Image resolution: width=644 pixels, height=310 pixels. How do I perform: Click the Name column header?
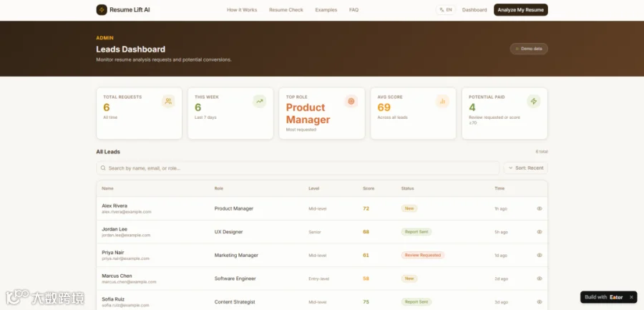pyautogui.click(x=107, y=188)
